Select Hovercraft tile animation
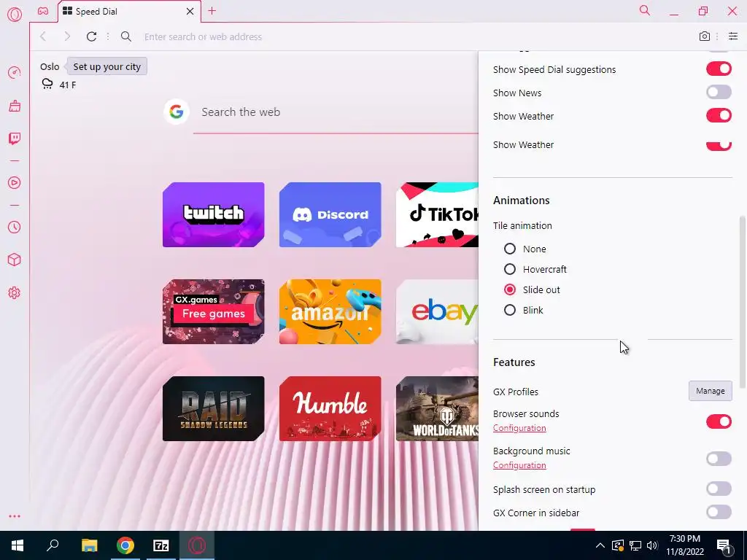Screen dimensions: 747x560 510,269
